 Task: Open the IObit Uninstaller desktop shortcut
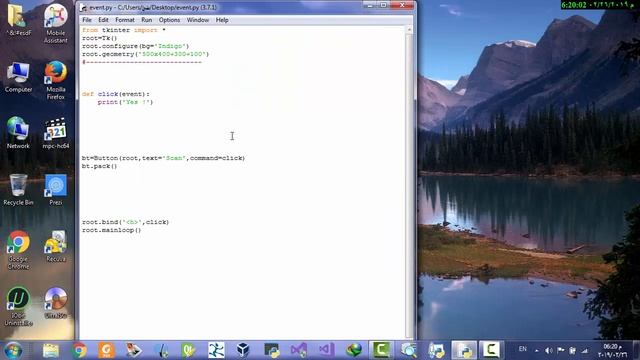click(18, 306)
